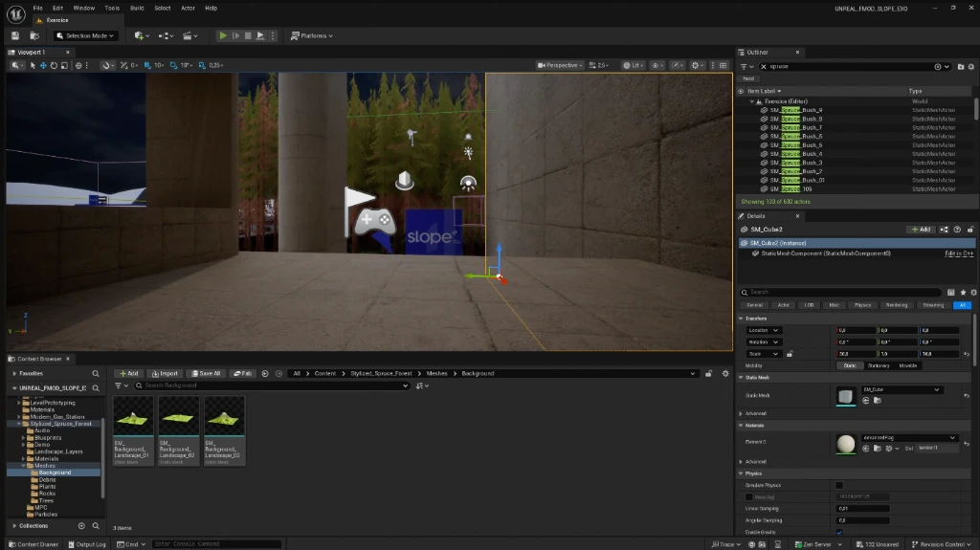
Task: Click the SM_Cube mesh thumbnail
Action: [x=846, y=396]
